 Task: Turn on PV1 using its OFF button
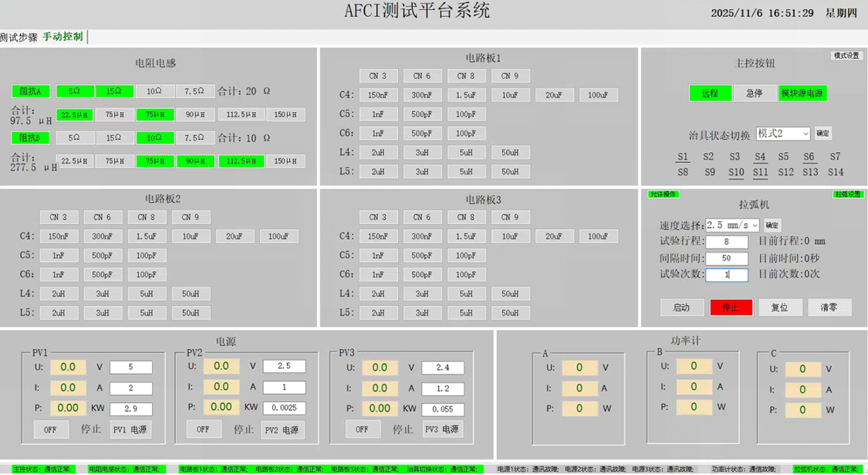click(x=51, y=429)
